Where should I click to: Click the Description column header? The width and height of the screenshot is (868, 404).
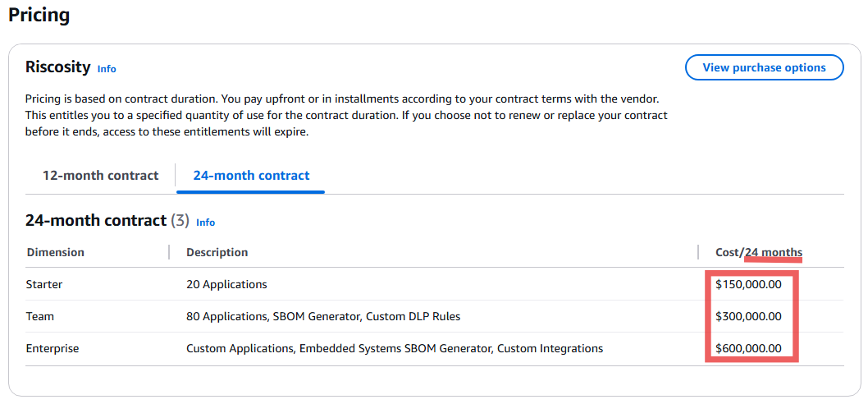coord(217,253)
